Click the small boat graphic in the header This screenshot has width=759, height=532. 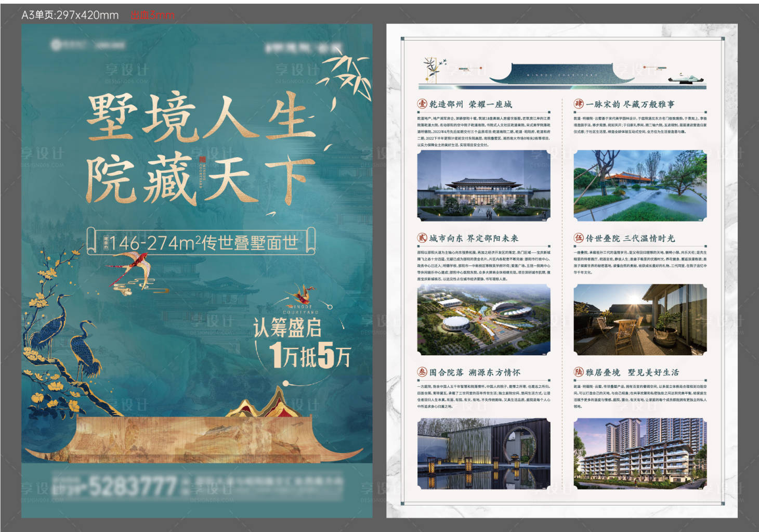pos(687,78)
